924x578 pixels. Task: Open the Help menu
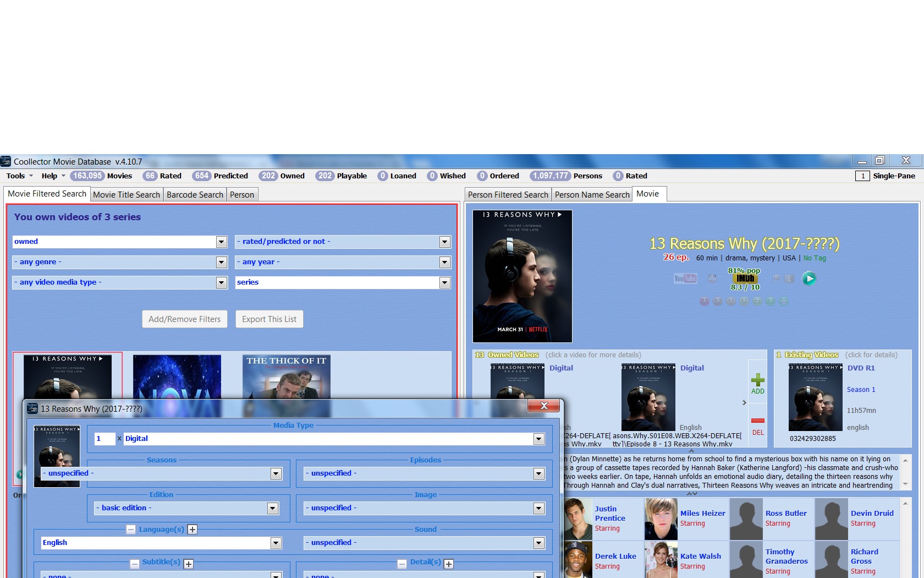pos(53,176)
